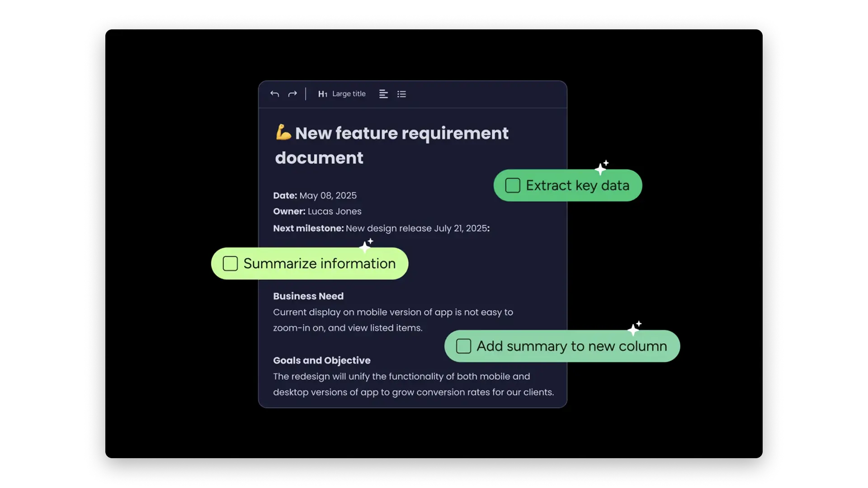Enable the Add summary to new column checkbox
Screen dimensions: 868x488
(x=463, y=346)
